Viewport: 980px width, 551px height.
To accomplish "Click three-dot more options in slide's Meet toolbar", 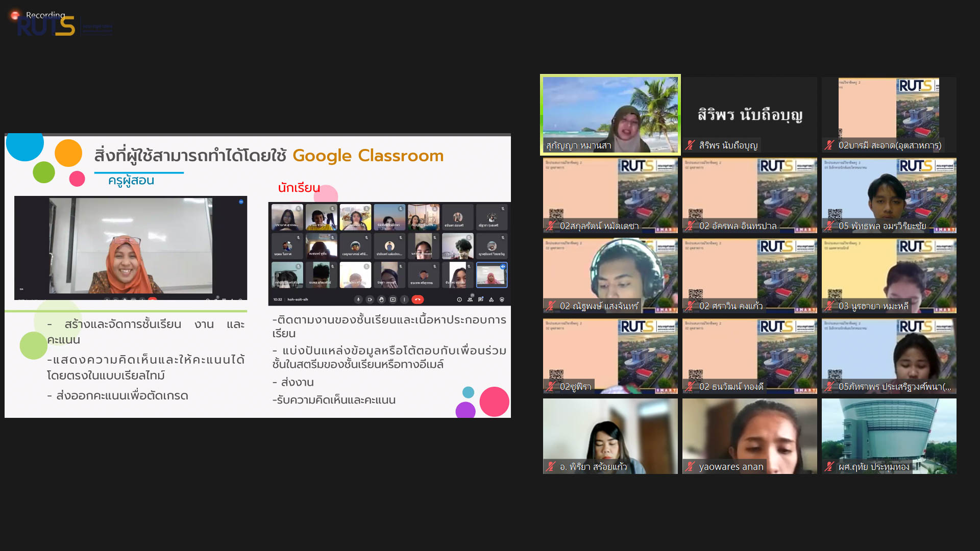I will coord(404,299).
